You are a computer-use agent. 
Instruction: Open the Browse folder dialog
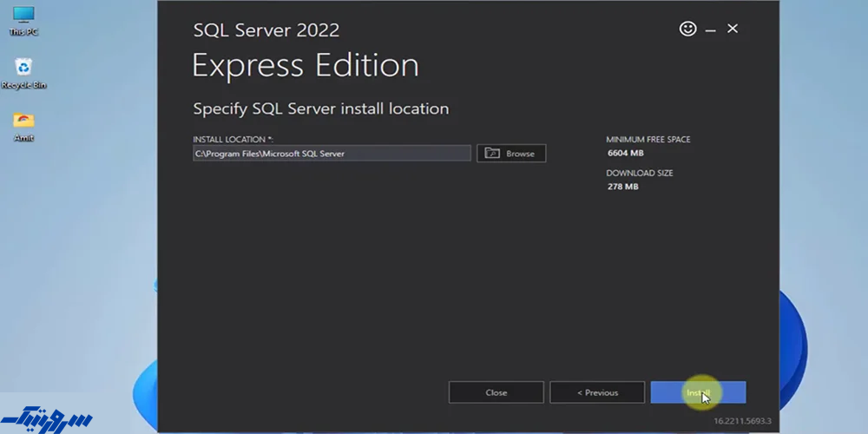point(511,154)
